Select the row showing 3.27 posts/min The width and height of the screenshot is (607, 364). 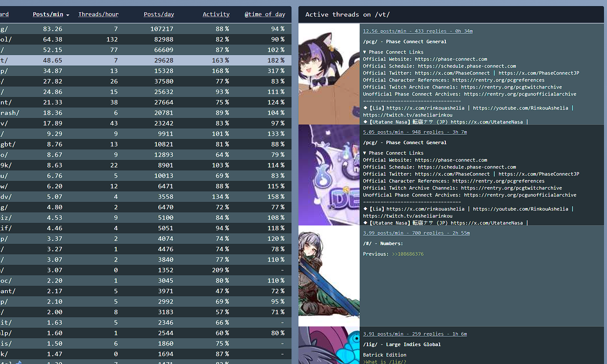(x=146, y=249)
